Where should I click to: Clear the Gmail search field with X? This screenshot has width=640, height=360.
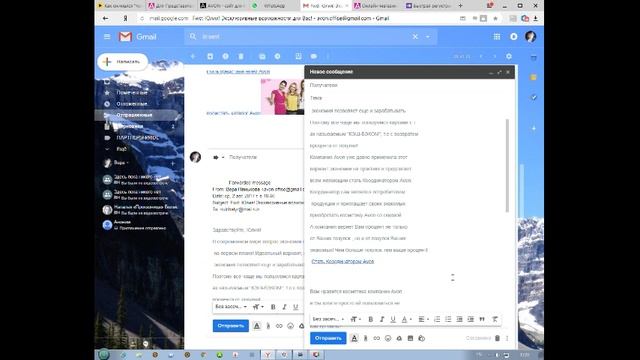[415, 37]
